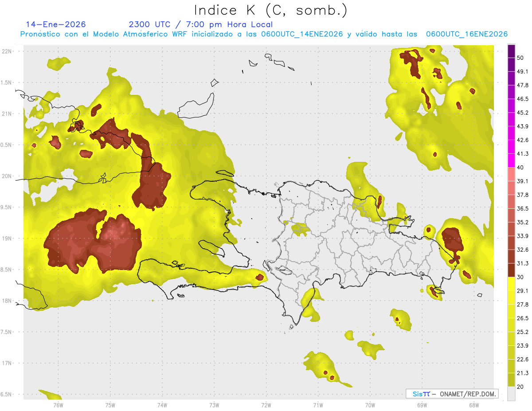532x411 pixels.
Task: Click the '75W' longitude label
Action: pyautogui.click(x=110, y=405)
